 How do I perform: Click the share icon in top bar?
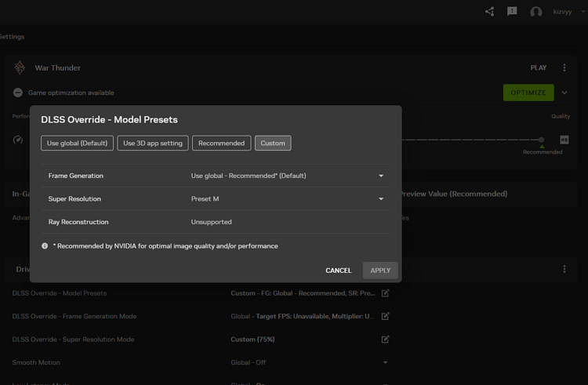[490, 12]
